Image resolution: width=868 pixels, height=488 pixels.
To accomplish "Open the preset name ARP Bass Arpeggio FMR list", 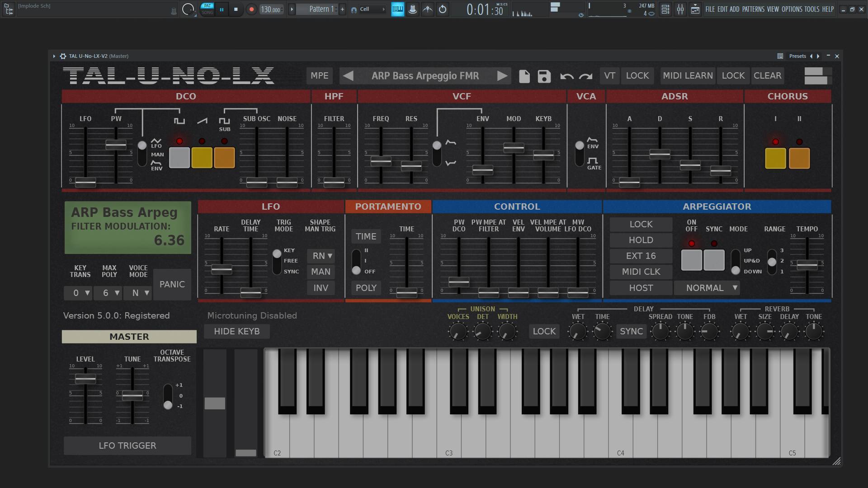I will pos(425,76).
